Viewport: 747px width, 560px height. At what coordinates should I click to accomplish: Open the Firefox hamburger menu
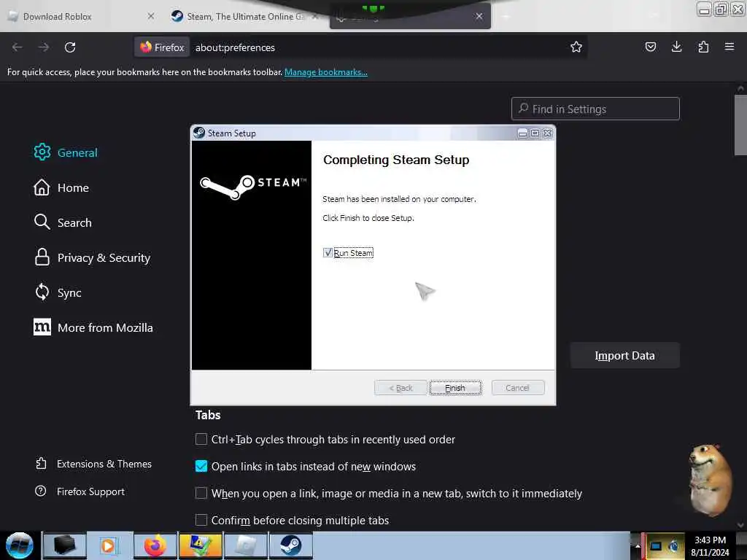[x=729, y=47]
